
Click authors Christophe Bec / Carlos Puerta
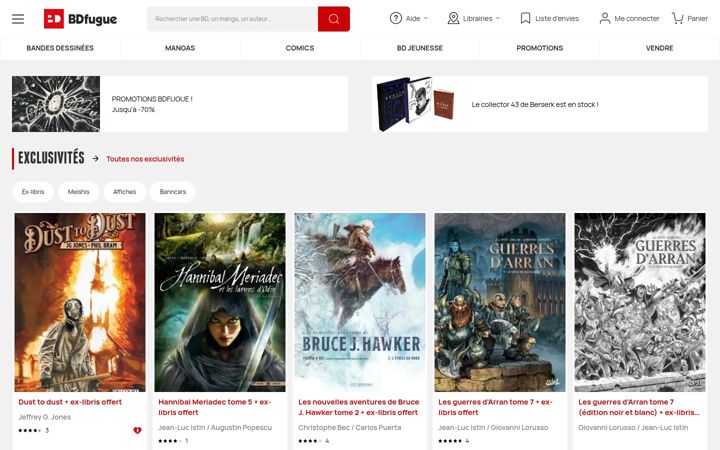(350, 428)
